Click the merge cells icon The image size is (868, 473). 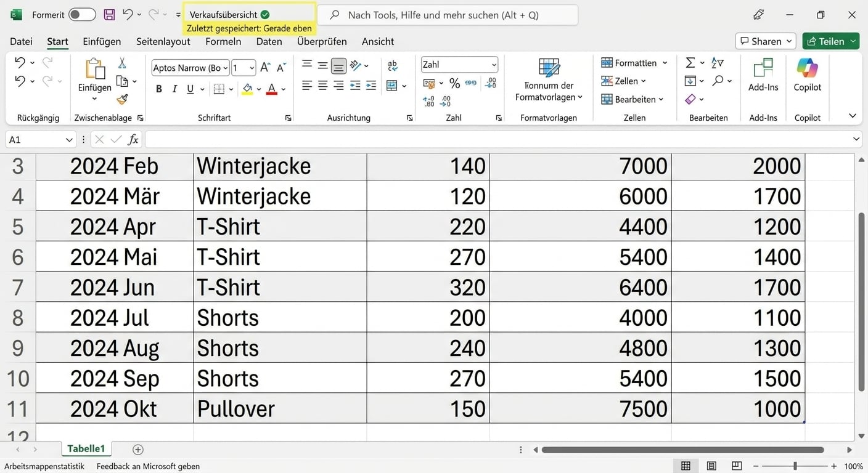(391, 86)
